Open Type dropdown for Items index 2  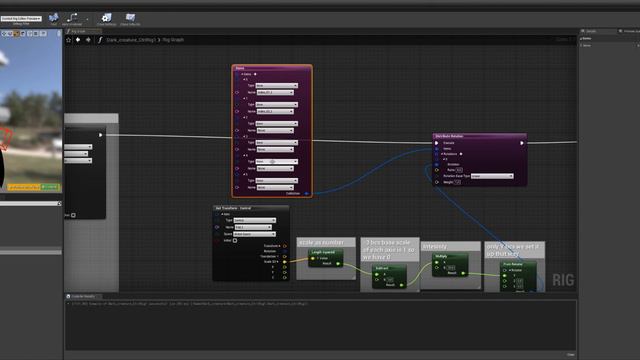[x=277, y=124]
